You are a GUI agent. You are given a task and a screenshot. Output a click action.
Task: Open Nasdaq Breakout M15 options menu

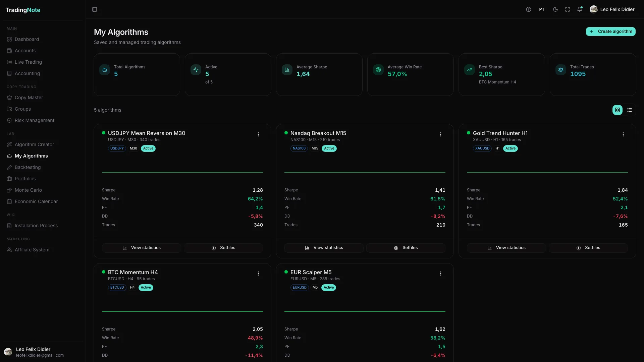441,134
